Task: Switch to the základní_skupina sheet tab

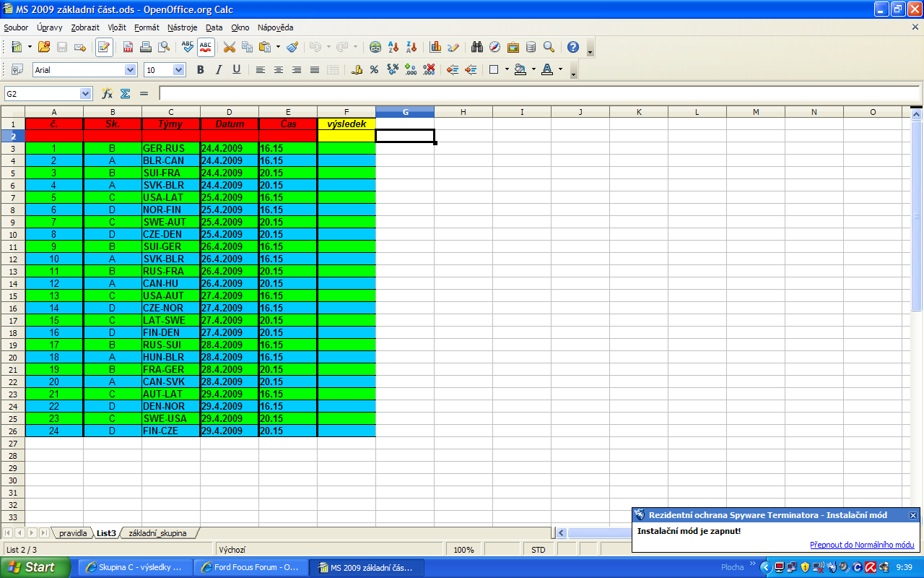Action: 157,533
